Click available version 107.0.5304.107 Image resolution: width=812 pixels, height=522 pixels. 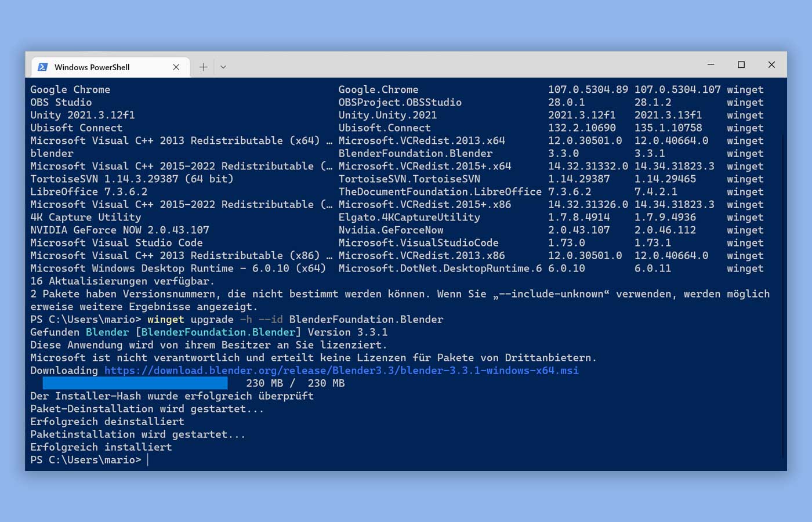point(677,89)
